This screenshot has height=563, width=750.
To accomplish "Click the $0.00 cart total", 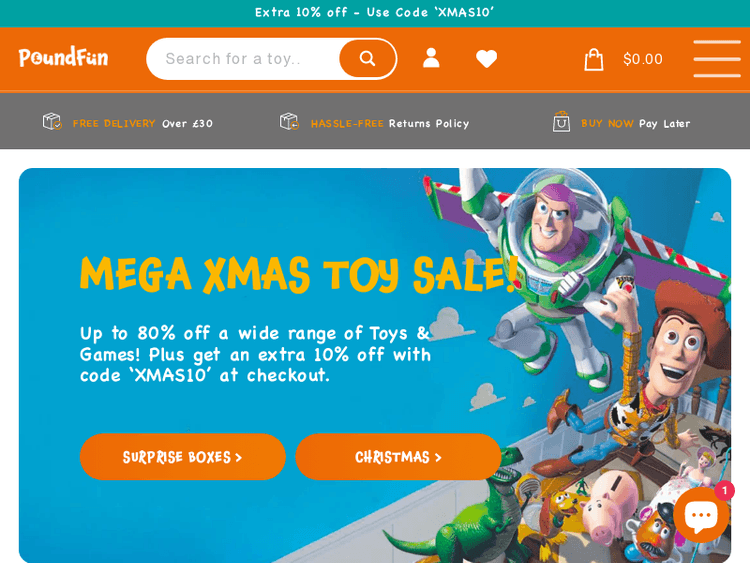I will 642,59.
